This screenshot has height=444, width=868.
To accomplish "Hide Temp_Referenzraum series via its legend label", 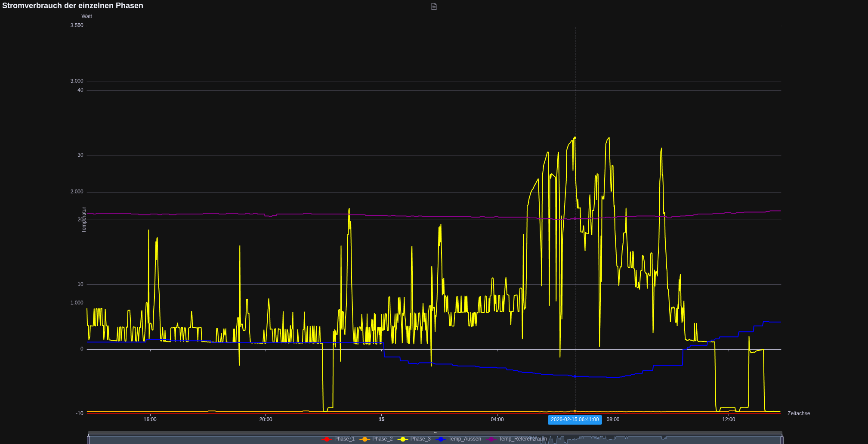I will (522, 439).
